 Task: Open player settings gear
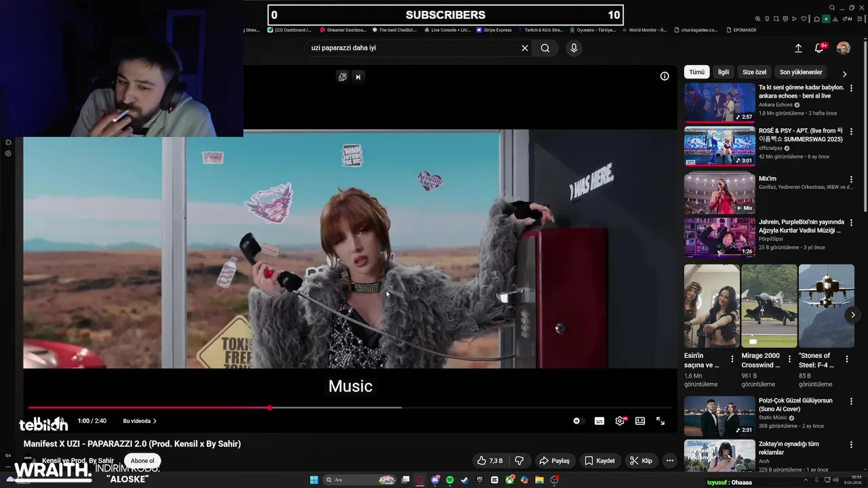pyautogui.click(x=620, y=421)
